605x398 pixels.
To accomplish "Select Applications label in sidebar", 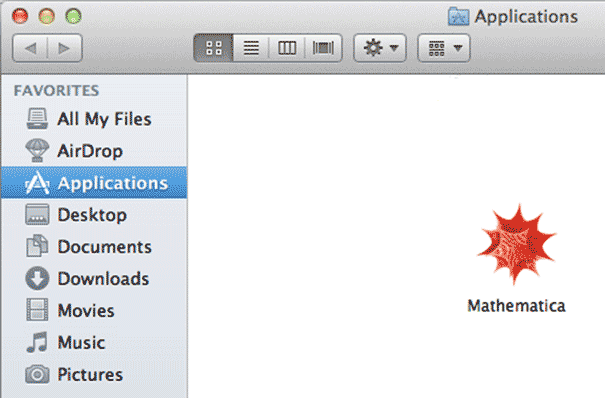I will pos(113,183).
